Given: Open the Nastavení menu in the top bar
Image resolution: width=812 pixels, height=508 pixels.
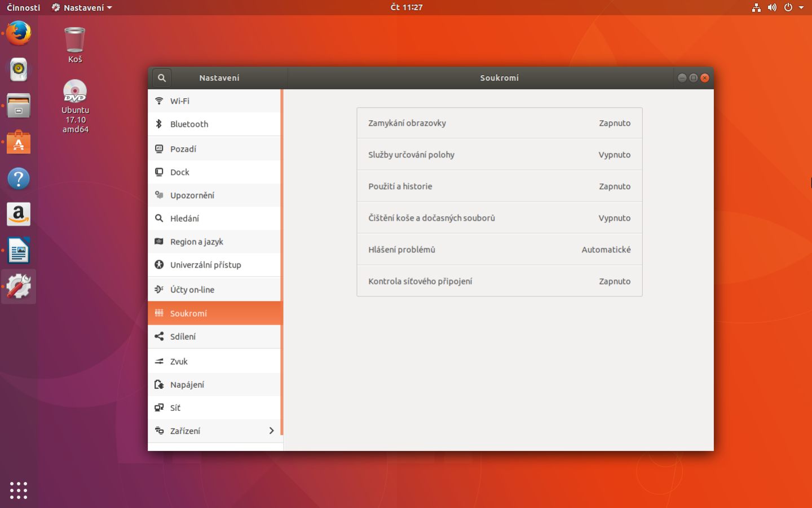Looking at the screenshot, I should (x=81, y=7).
